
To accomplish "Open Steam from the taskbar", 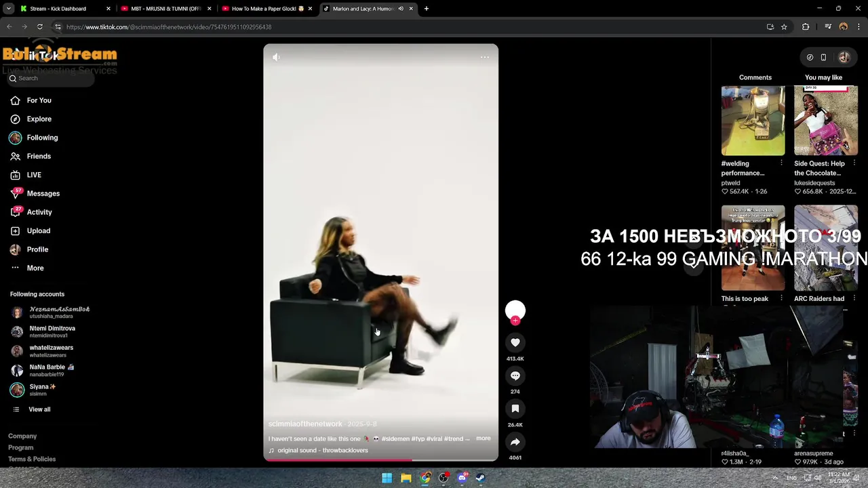I will [480, 478].
